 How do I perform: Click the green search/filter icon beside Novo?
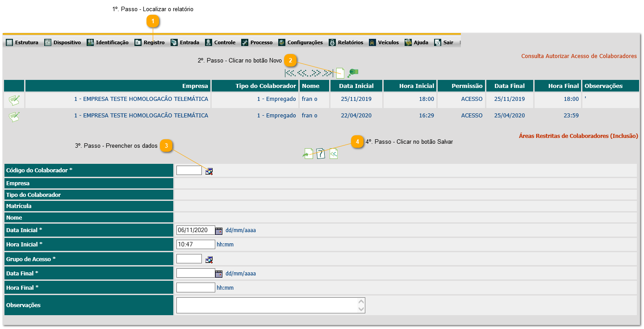tap(353, 73)
